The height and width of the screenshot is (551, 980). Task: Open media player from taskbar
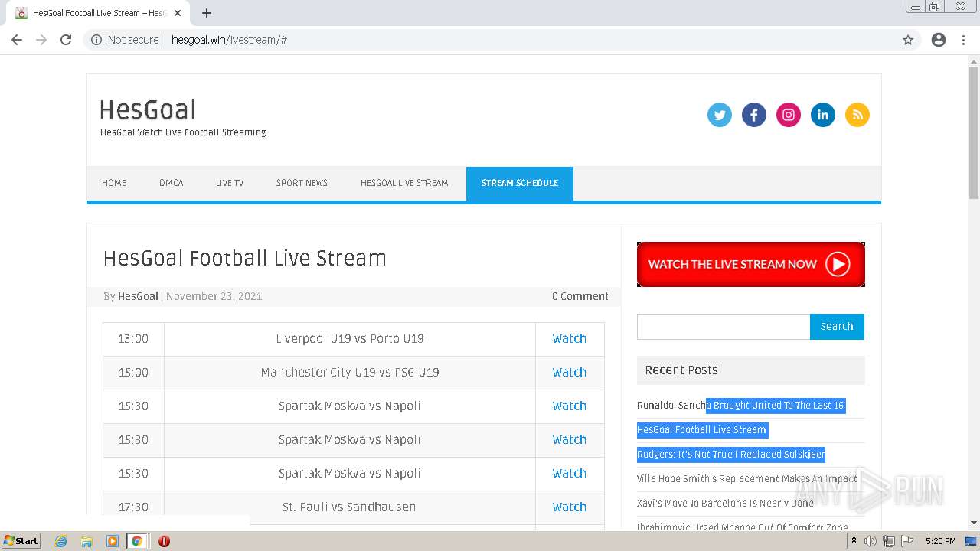113,541
